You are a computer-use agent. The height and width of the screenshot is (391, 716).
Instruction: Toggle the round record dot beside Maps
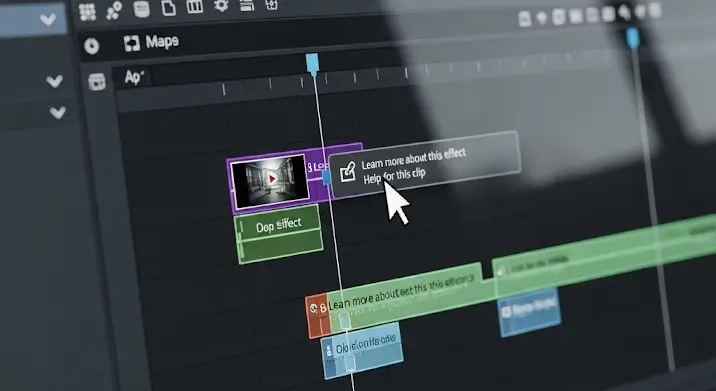(92, 46)
